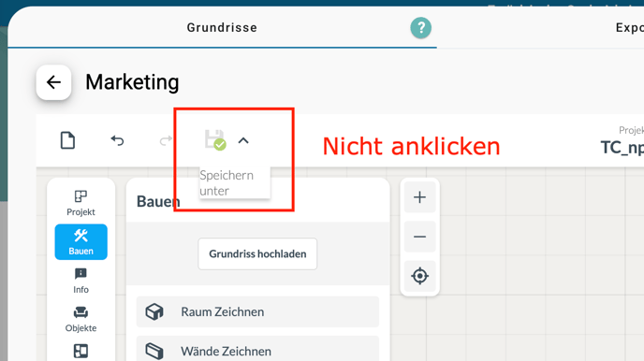
Task: Open the Info sidebar section
Action: [80, 281]
